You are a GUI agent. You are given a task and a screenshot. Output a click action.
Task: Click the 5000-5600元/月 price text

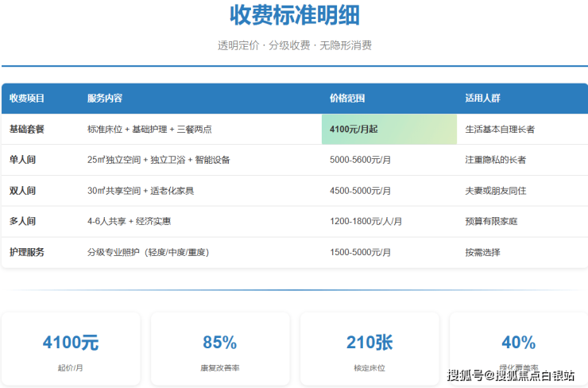(x=360, y=160)
